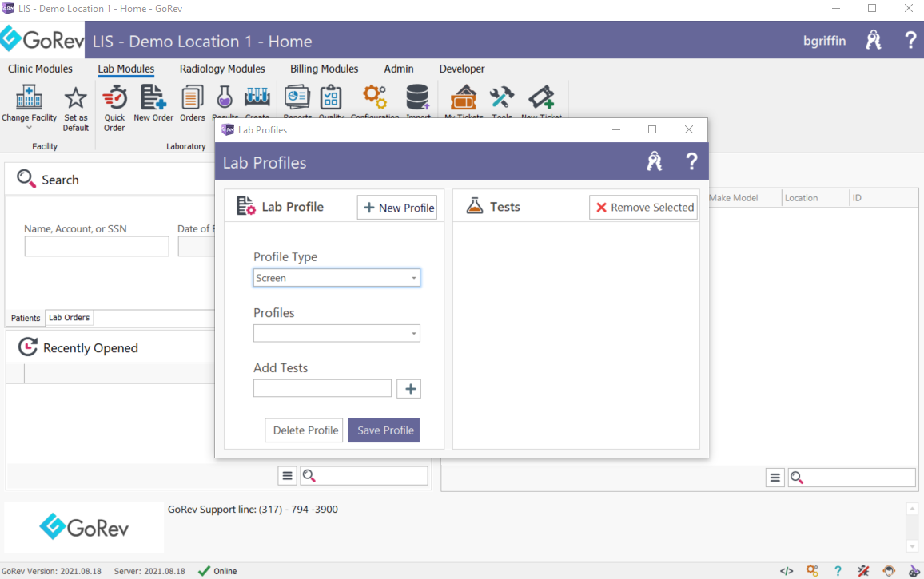Click the up arrow of the support panel scrollbar
The width and height of the screenshot is (924, 579).
coord(912,509)
